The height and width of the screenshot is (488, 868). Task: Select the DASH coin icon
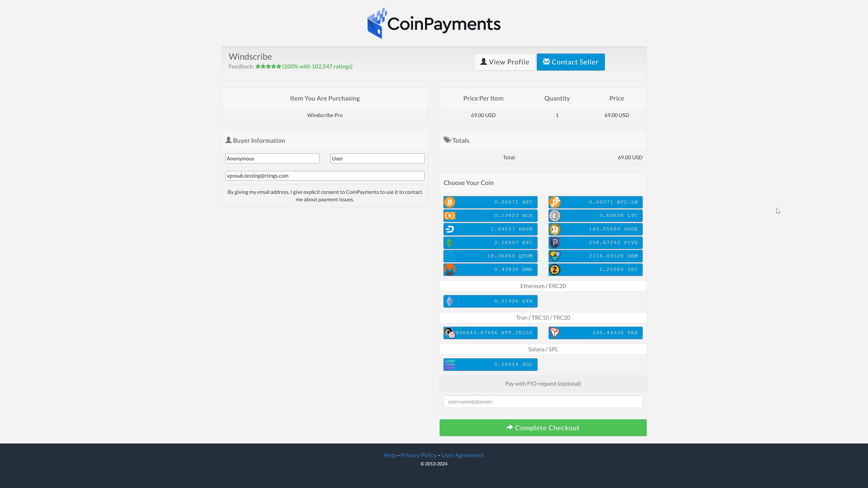(x=450, y=229)
